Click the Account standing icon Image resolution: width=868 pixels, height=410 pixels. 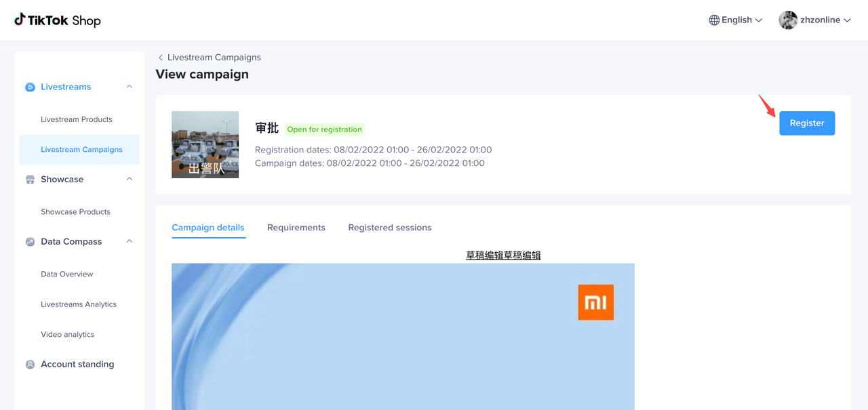pos(30,365)
